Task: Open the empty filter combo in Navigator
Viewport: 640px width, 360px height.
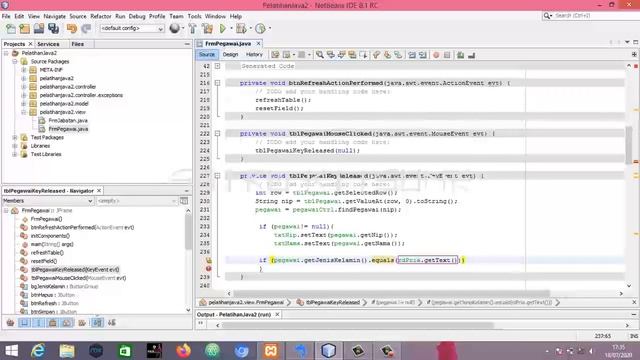Action: click(137, 201)
